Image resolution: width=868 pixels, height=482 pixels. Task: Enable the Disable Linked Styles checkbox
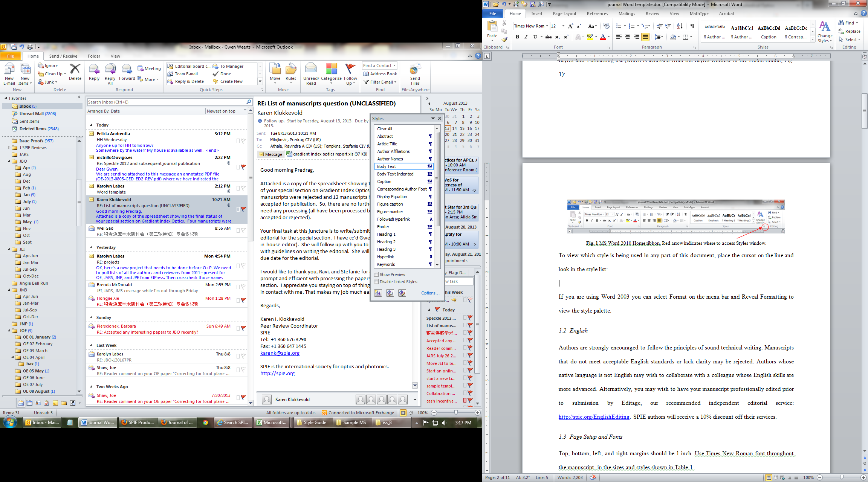(376, 282)
